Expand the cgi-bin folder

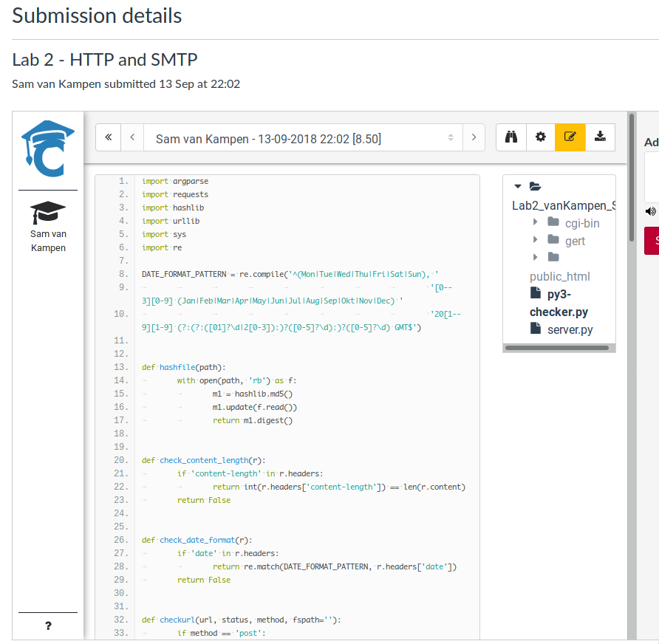pyautogui.click(x=536, y=222)
